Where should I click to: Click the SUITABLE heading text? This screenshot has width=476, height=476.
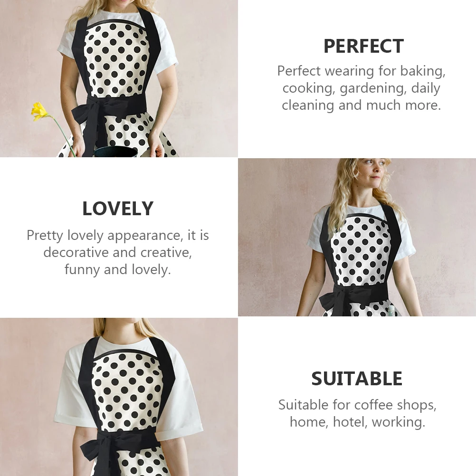tap(357, 379)
